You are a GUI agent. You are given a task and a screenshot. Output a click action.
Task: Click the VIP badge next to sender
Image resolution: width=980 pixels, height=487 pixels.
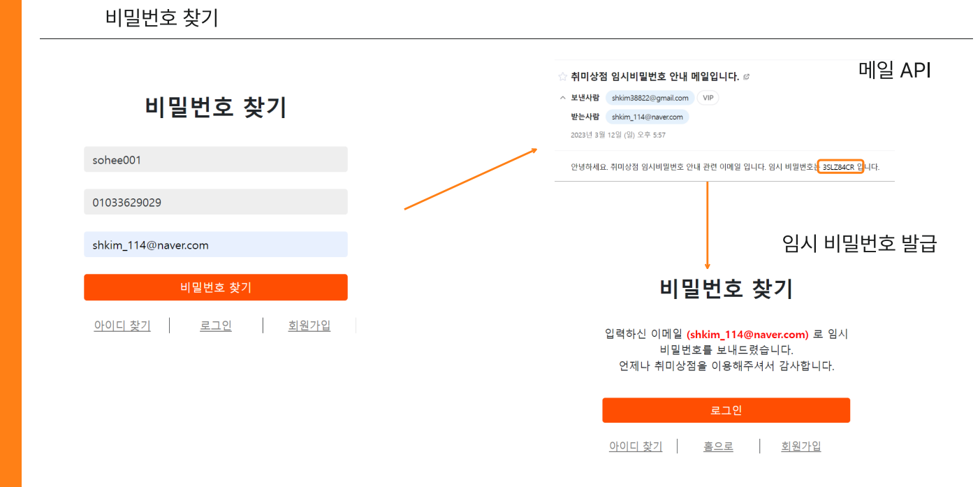708,98
